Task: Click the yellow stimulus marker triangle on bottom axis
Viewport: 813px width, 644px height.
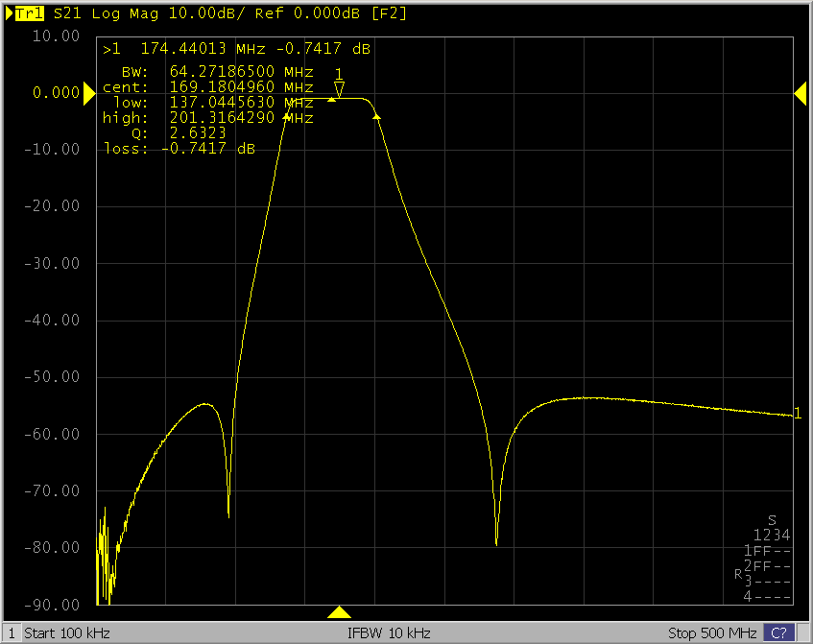Action: pos(339,612)
